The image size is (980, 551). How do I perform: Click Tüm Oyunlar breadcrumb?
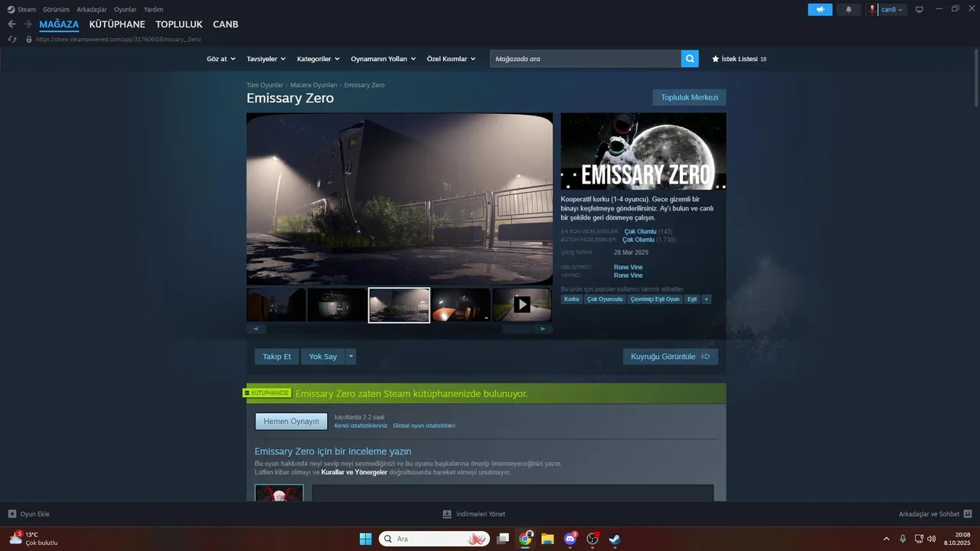265,85
